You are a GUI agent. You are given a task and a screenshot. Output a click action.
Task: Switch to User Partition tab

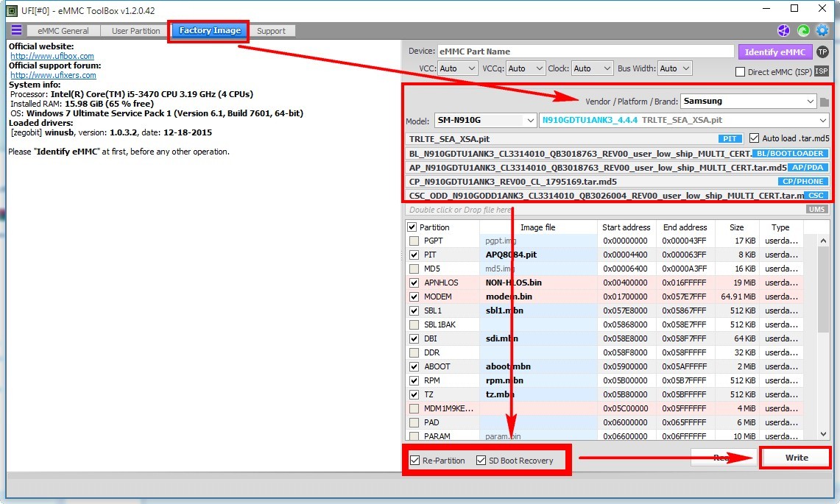[x=135, y=31]
